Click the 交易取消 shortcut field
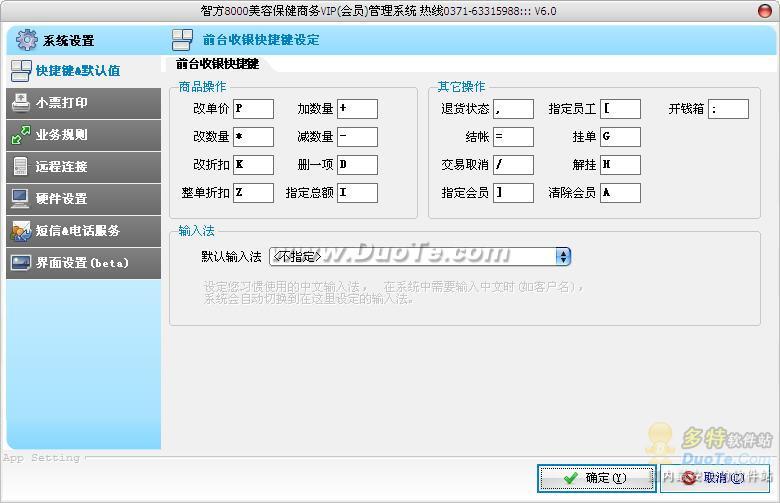 point(513,165)
